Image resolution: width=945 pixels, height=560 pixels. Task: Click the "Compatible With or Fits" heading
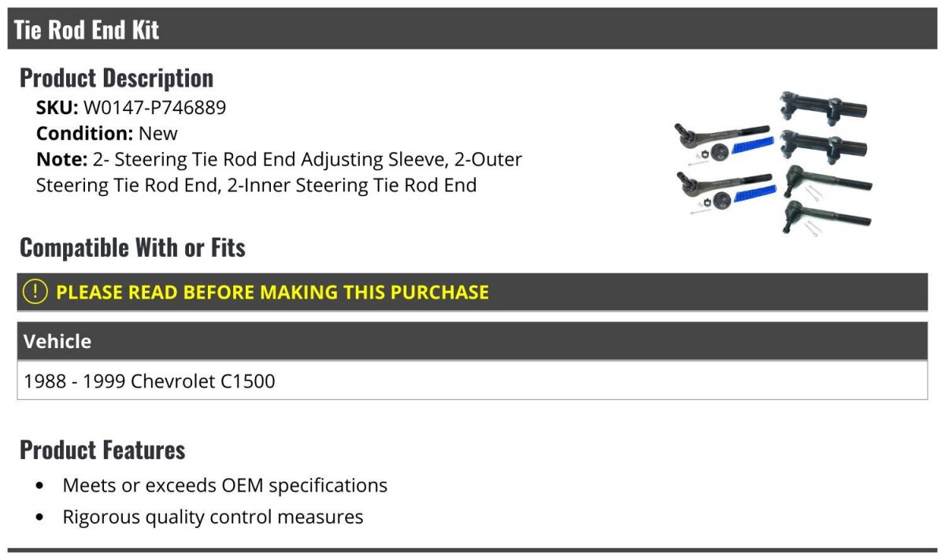tap(132, 247)
